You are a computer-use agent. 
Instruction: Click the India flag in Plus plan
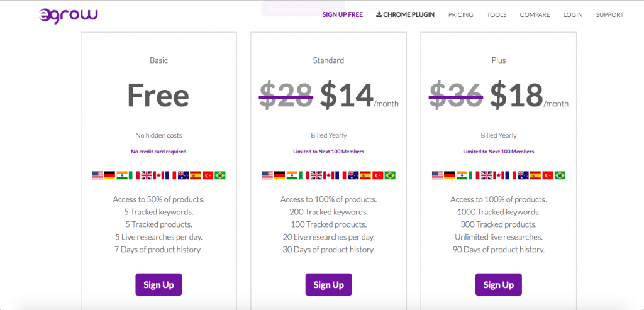pyautogui.click(x=462, y=175)
